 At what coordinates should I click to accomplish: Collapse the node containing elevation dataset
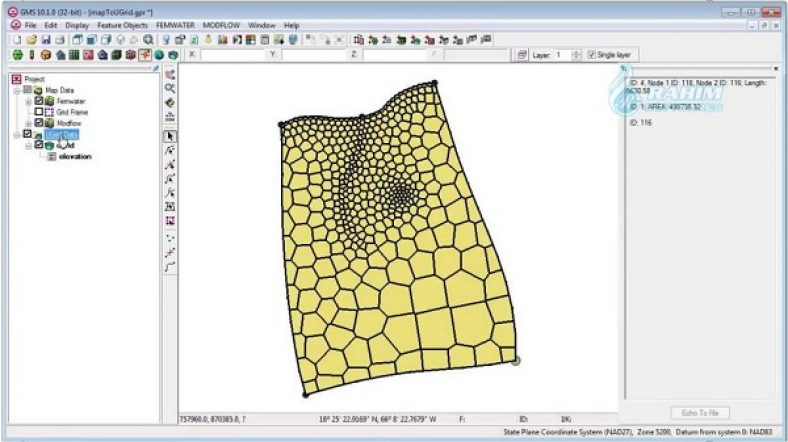[29, 146]
